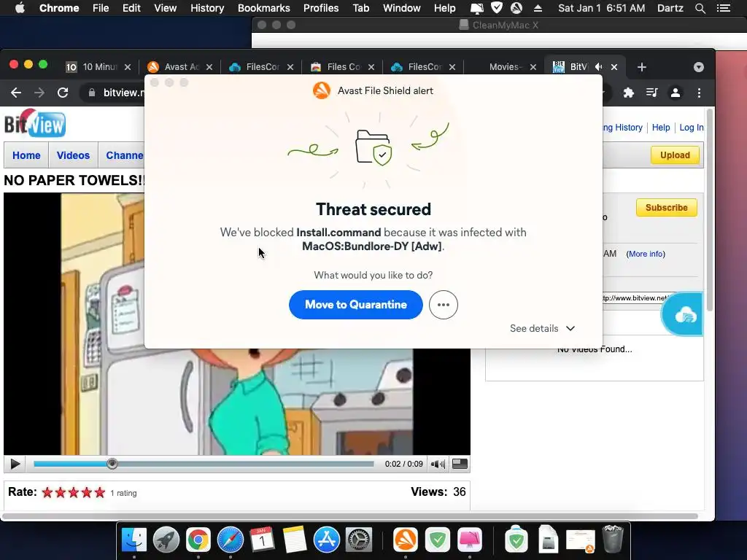Toggle video fullscreen size icon
This screenshot has width=747, height=560.
(460, 463)
